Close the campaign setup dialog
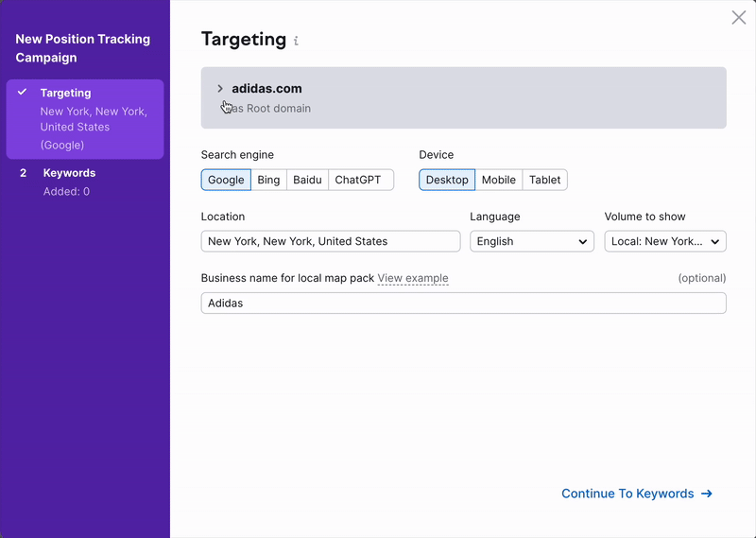 739,18
